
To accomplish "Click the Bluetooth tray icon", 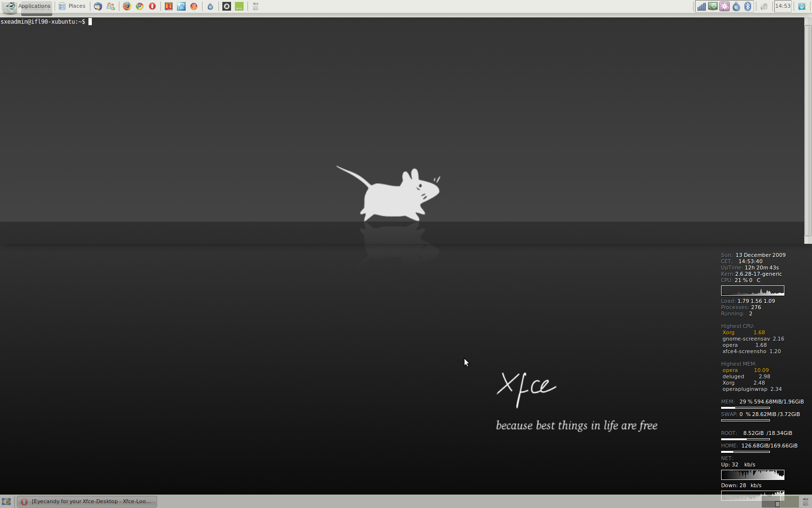I will click(748, 6).
